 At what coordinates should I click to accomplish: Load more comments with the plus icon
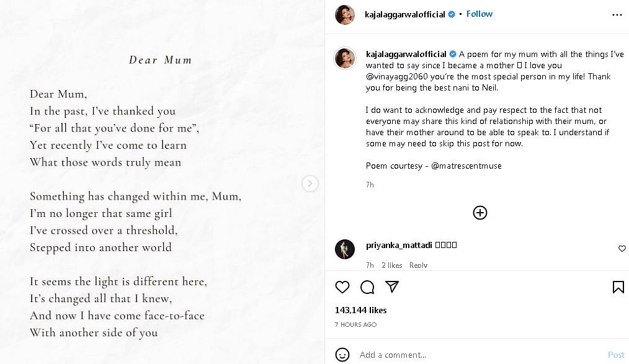(x=480, y=213)
